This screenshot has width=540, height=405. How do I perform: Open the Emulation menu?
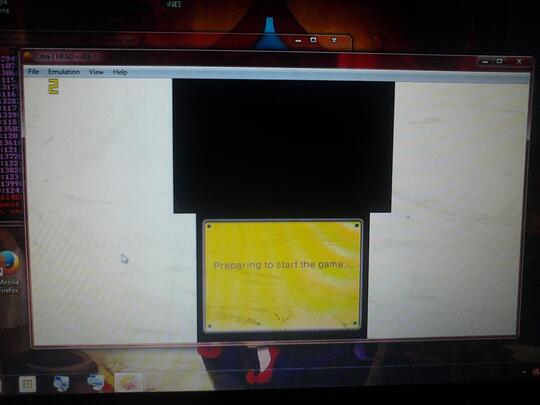click(x=64, y=72)
